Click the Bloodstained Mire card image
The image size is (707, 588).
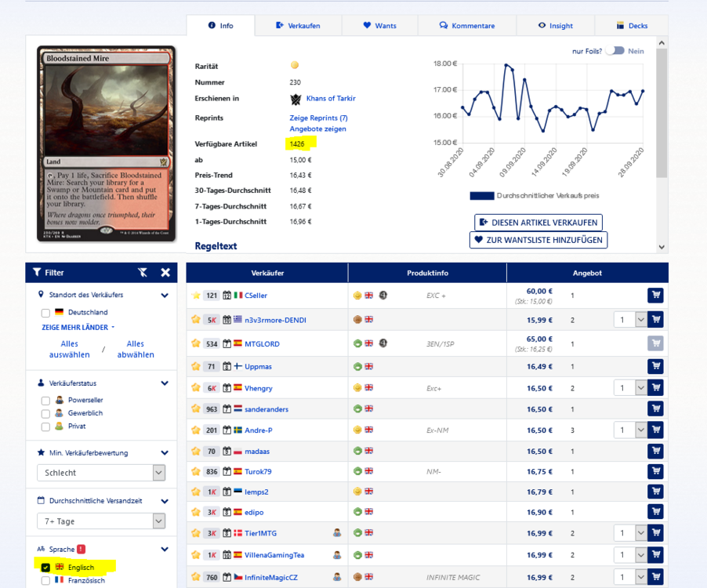[106, 144]
